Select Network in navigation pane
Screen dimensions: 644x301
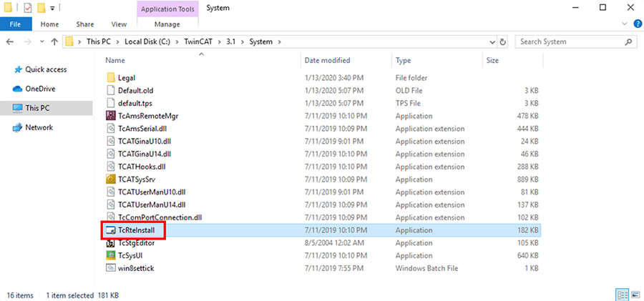click(39, 128)
